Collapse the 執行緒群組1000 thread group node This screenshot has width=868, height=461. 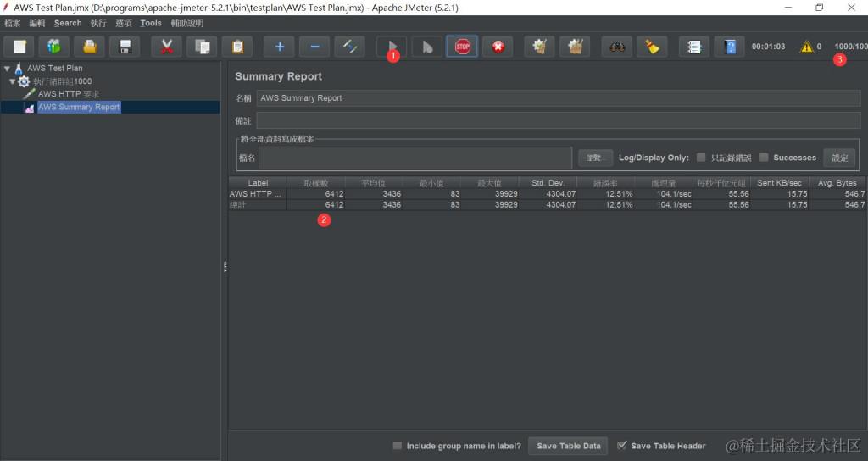pyautogui.click(x=12, y=81)
